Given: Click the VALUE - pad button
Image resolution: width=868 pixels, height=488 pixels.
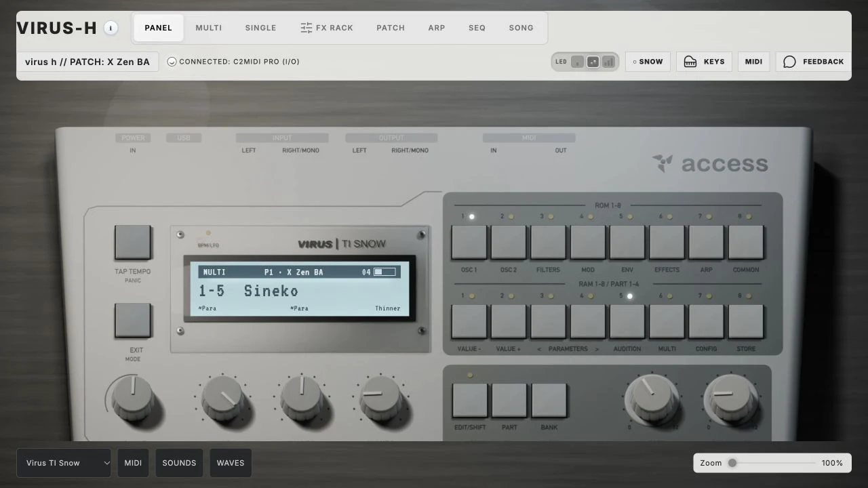Looking at the screenshot, I should (469, 321).
